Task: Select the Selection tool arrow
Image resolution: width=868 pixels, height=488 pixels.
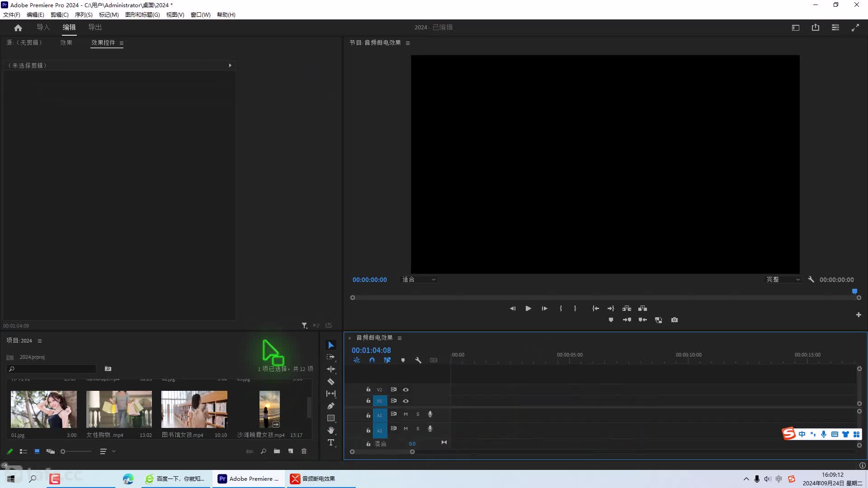Action: pos(331,345)
